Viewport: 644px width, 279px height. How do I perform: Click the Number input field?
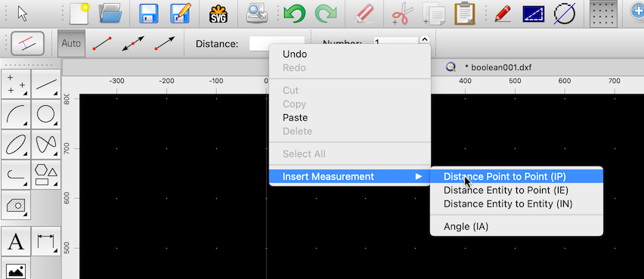[396, 44]
